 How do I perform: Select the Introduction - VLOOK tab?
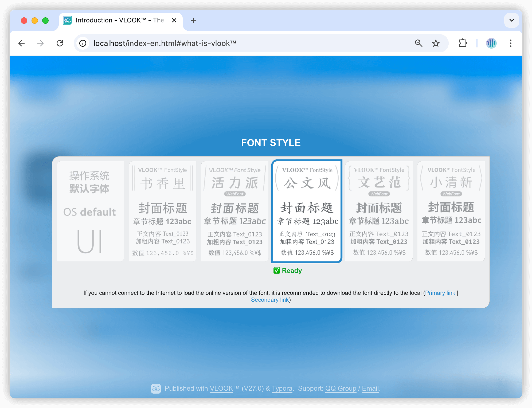tap(121, 20)
